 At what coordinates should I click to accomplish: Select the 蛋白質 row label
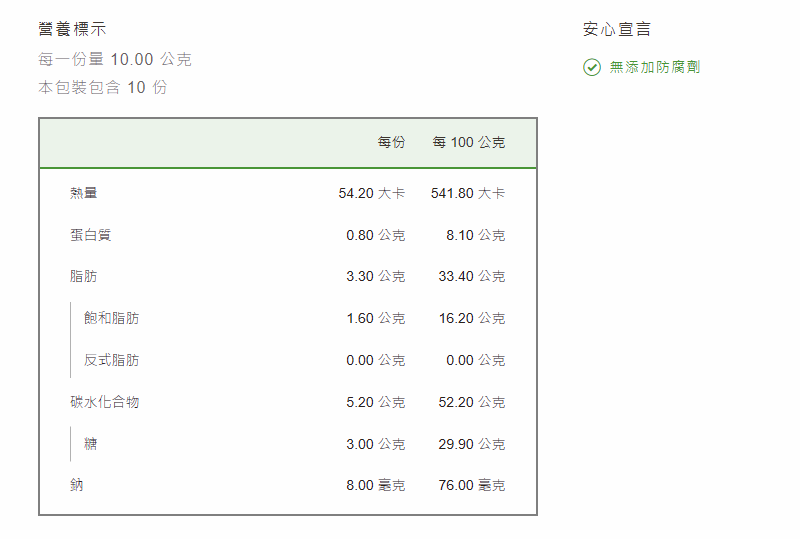tap(90, 235)
